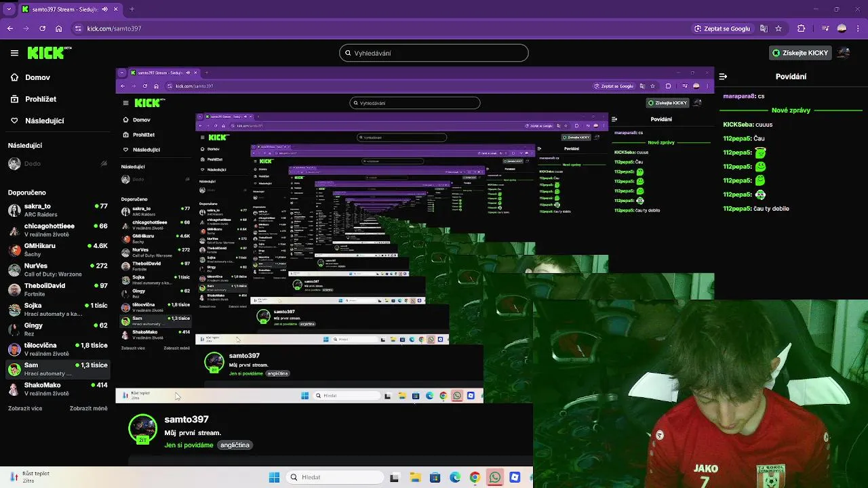Open the Kick user avatar menu

(844, 53)
